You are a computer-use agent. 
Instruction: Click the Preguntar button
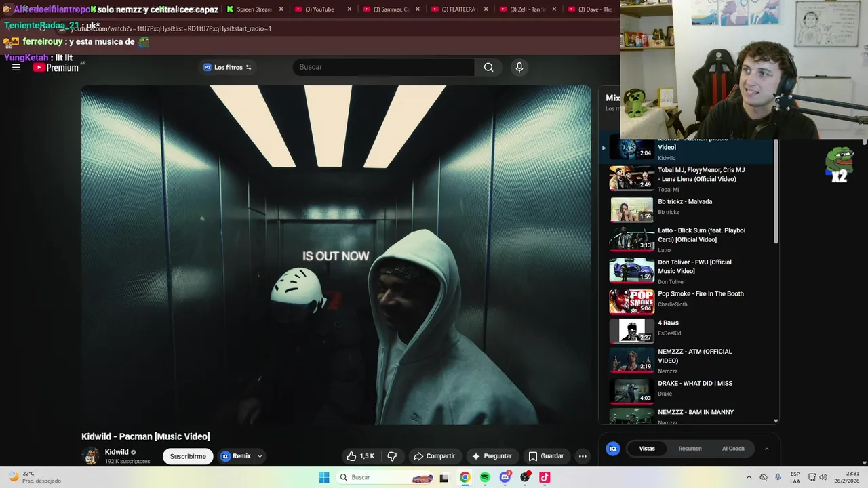click(492, 456)
